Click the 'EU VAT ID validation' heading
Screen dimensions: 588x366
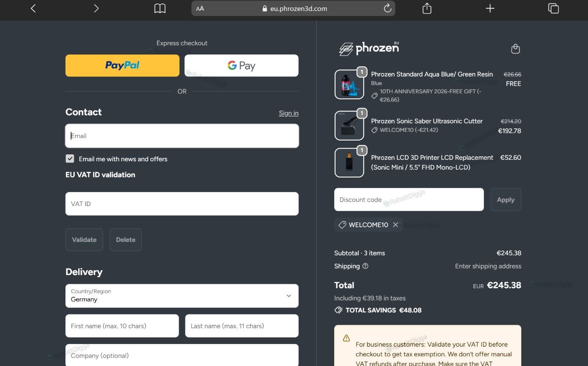point(100,174)
